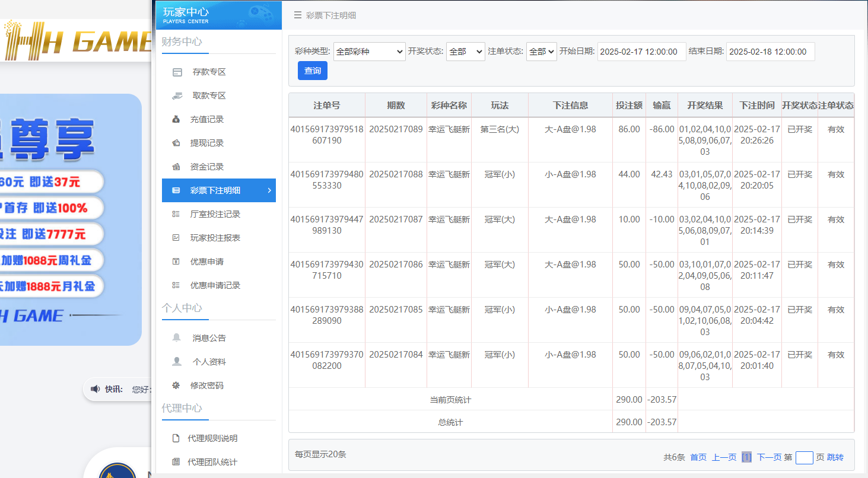
Task: Click the 资金记录 bank icon
Action: click(176, 167)
